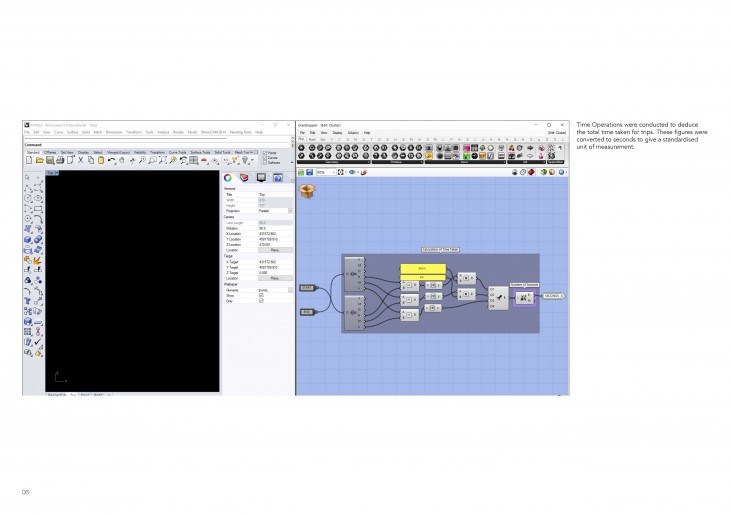Viewport: 730px width, 516px height.
Task: Open the Curve menu in Rhino
Action: tap(59, 132)
